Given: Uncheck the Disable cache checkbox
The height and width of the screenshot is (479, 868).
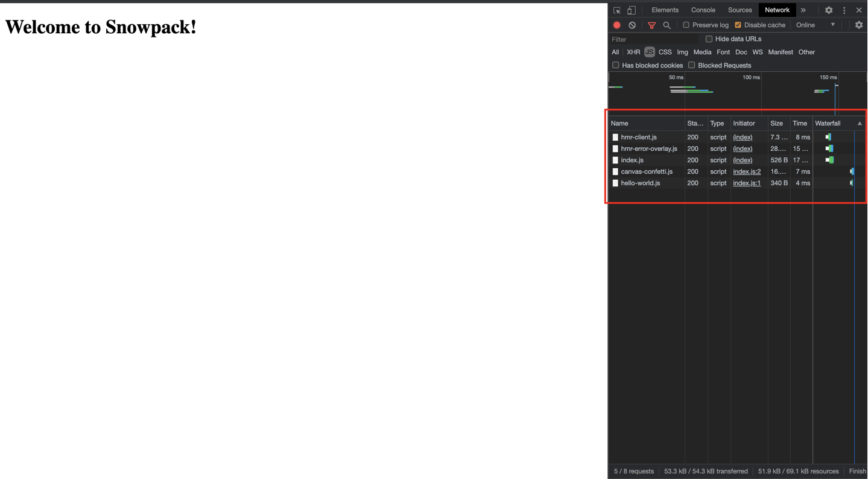Looking at the screenshot, I should pos(738,25).
